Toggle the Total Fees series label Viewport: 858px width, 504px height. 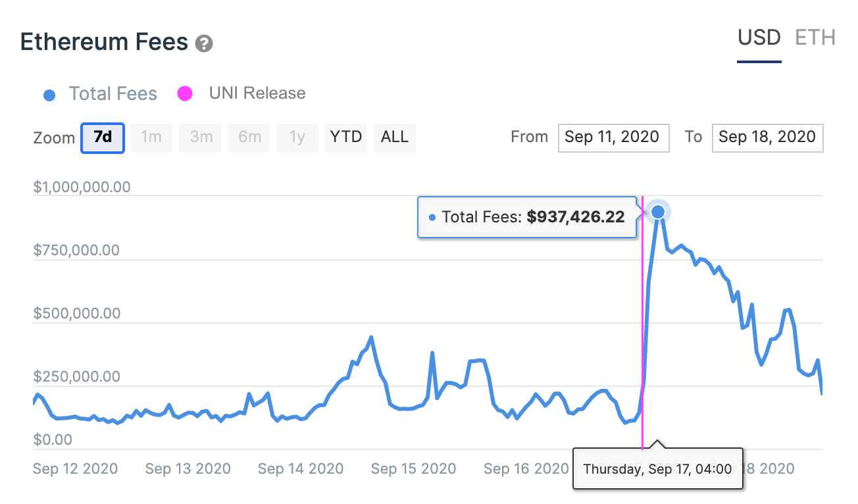tap(113, 94)
